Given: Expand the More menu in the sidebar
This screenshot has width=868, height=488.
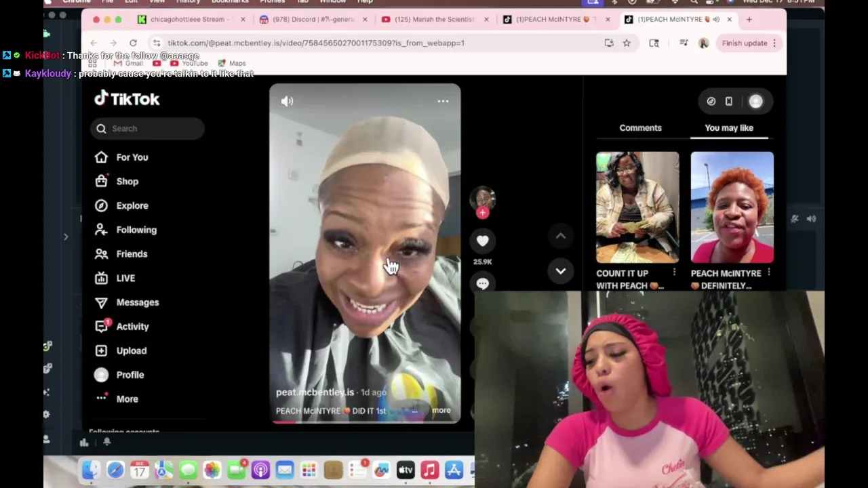Looking at the screenshot, I should (x=117, y=399).
